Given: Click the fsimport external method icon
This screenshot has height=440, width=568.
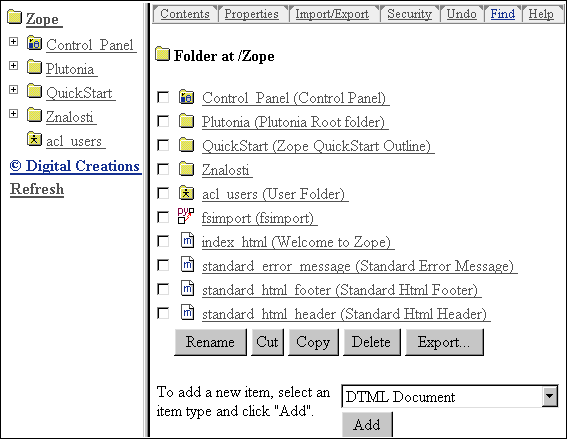Looking at the screenshot, I should coord(186,216).
